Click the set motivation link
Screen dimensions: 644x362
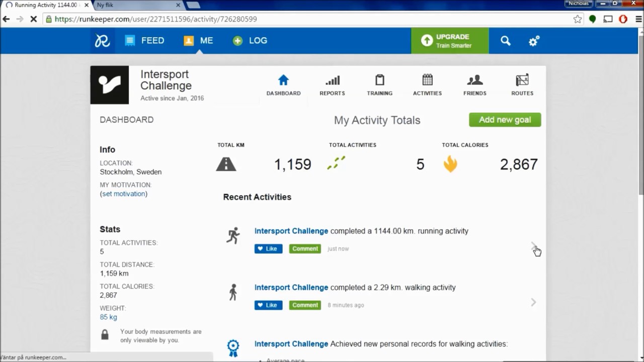(x=124, y=194)
